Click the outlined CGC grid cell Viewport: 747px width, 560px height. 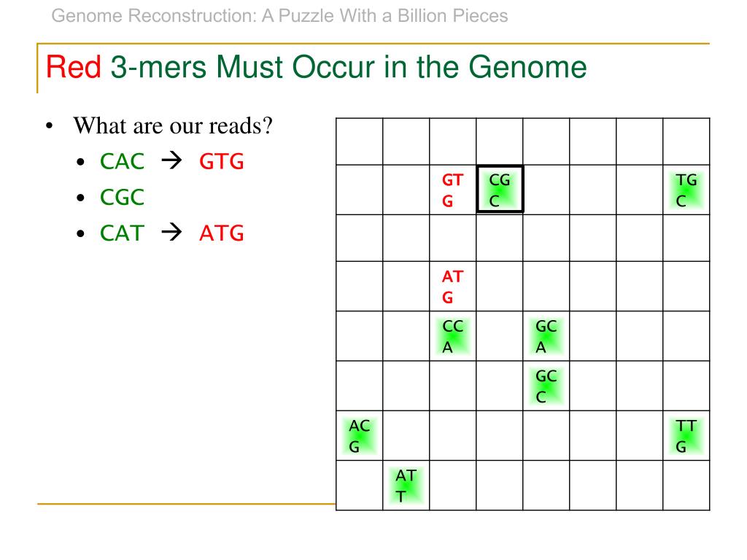500,189
